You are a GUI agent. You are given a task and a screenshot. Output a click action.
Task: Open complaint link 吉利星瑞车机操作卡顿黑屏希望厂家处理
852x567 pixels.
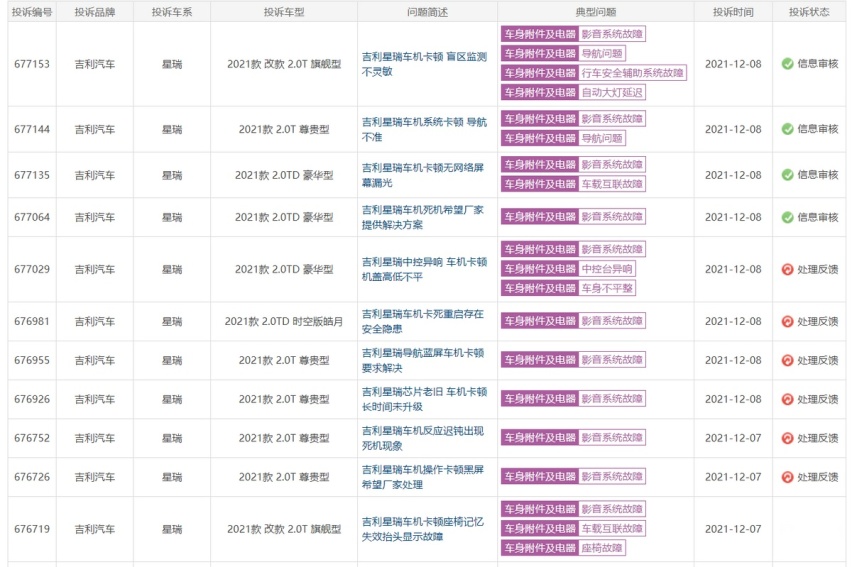coord(423,477)
